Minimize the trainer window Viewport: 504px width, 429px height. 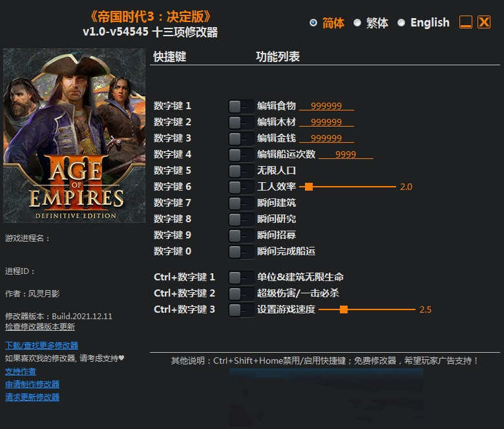[465, 22]
